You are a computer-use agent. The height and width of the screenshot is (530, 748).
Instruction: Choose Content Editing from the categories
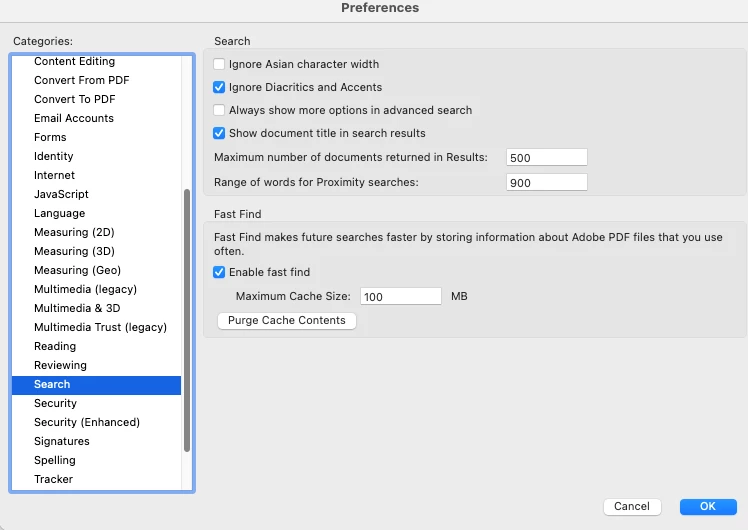click(x=74, y=62)
